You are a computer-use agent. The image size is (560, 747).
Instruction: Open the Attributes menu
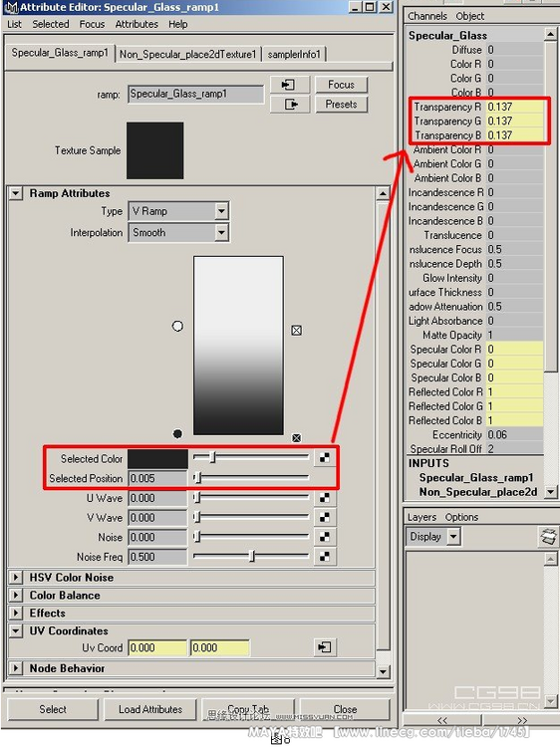pyautogui.click(x=137, y=24)
